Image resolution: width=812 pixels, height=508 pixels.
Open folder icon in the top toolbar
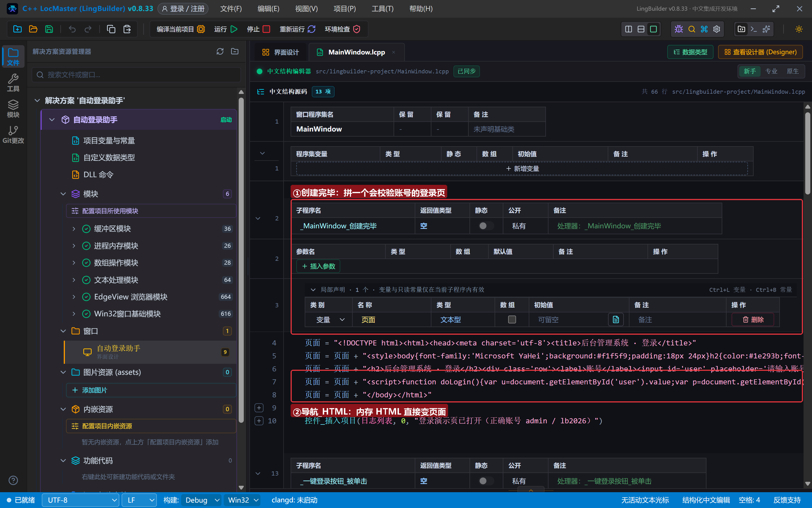coord(33,29)
